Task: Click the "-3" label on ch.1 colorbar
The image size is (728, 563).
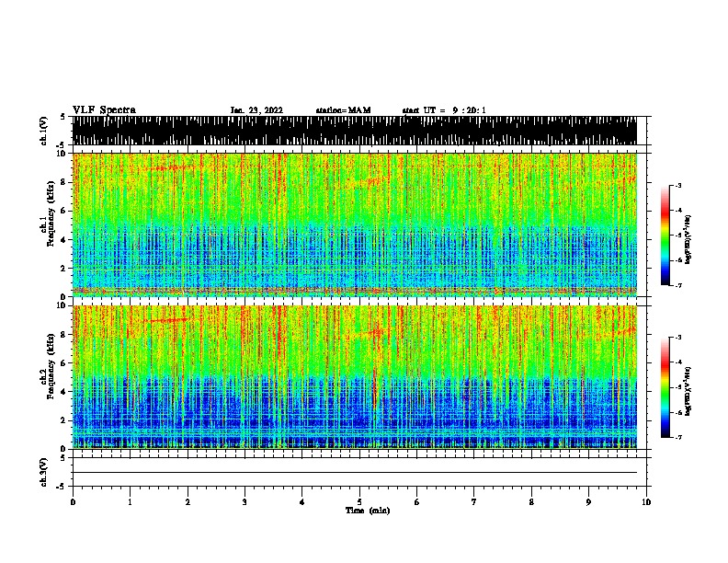Action: [x=677, y=185]
